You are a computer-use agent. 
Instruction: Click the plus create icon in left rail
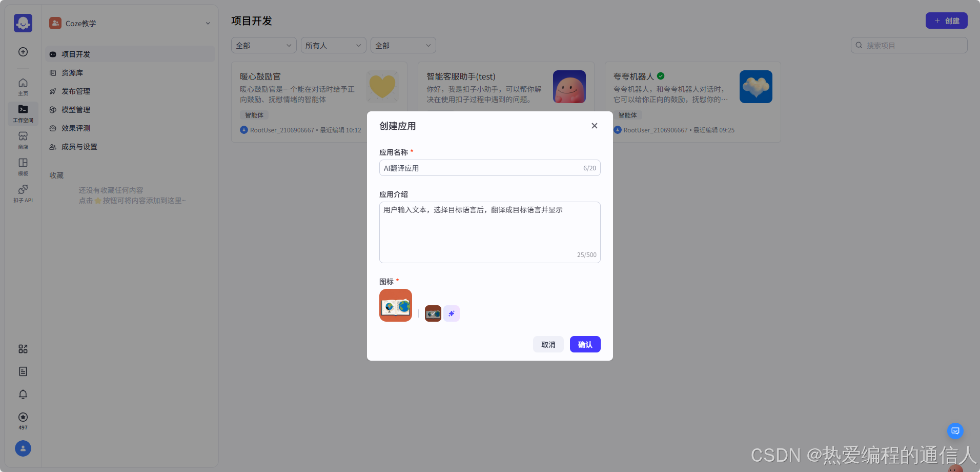point(23,52)
